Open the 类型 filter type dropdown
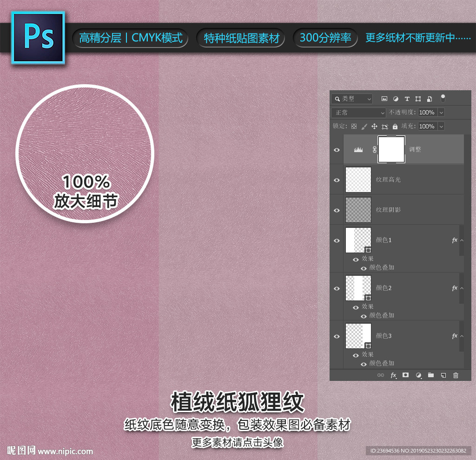476x460 pixels. [352, 99]
